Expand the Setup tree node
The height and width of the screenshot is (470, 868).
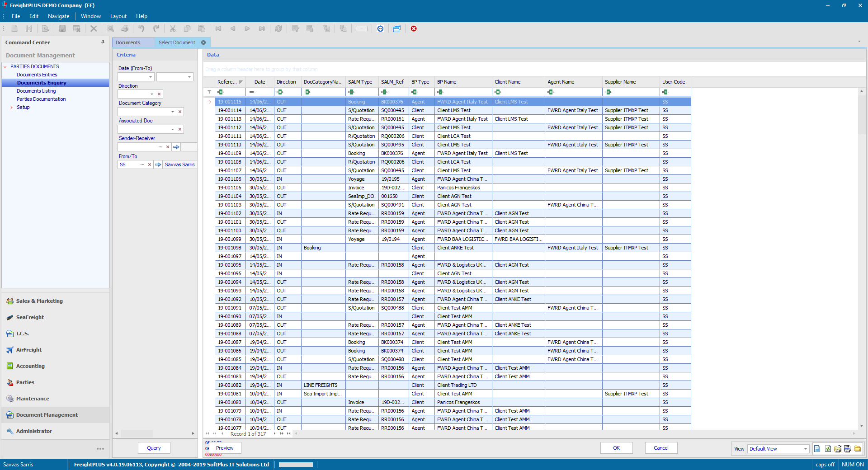(x=11, y=107)
